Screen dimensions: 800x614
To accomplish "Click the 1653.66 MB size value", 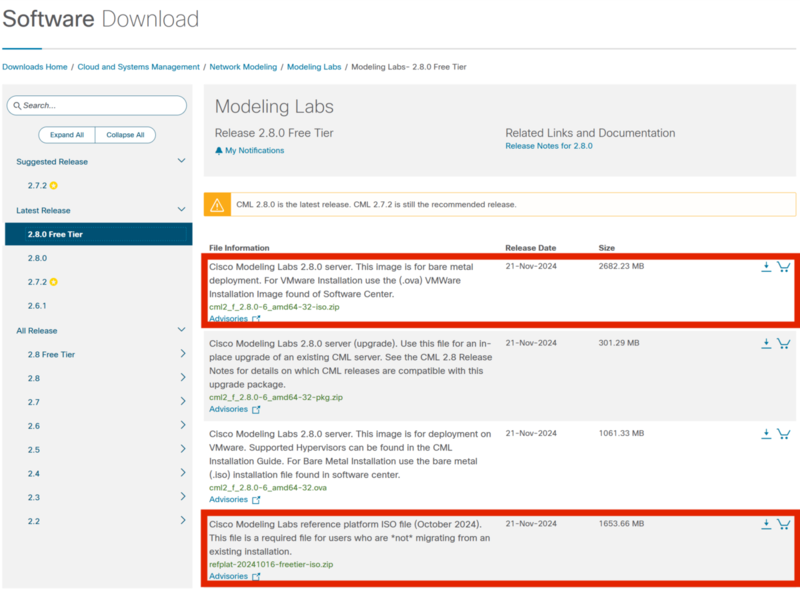I will tap(621, 524).
